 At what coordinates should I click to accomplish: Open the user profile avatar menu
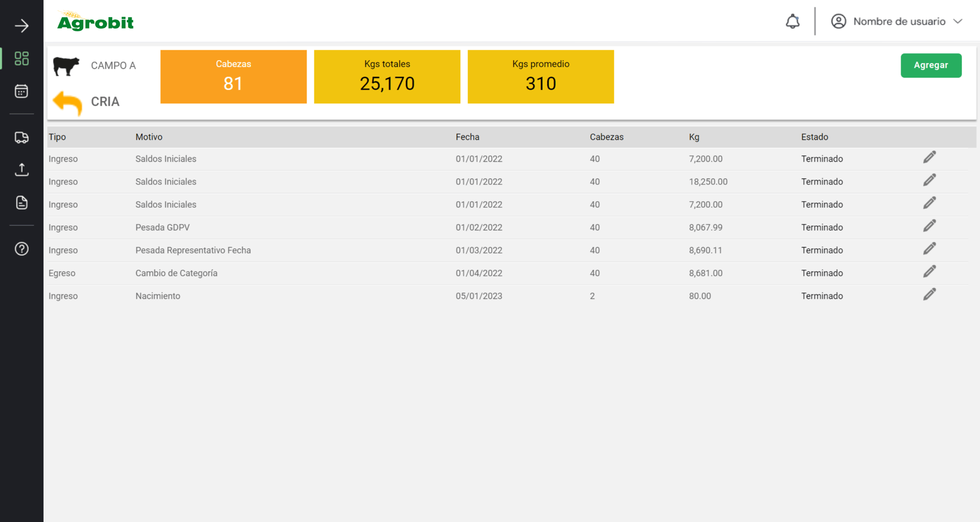[838, 22]
